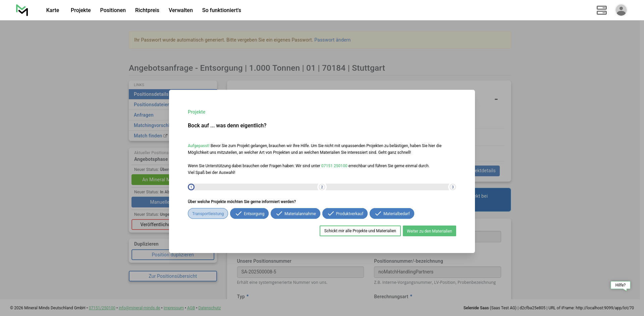The width and height of the screenshot is (644, 316).
Task: Follow the Passwort ändern link
Action: (x=332, y=40)
